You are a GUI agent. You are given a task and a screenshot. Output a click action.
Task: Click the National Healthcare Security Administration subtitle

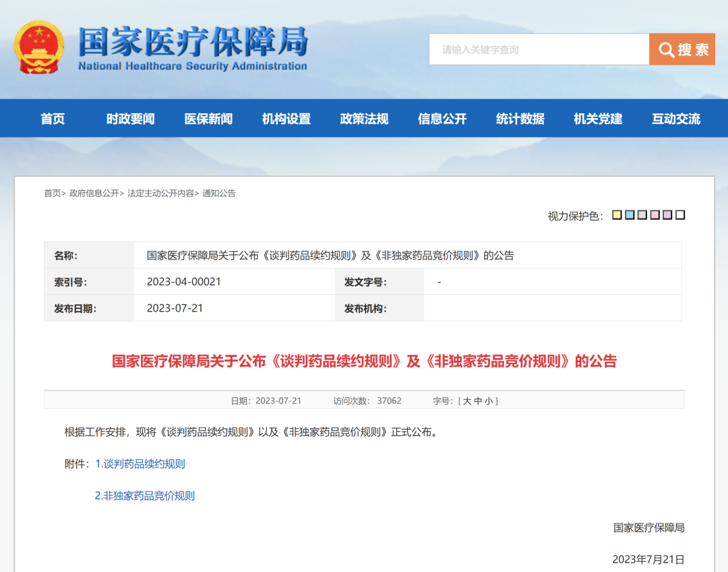pyautogui.click(x=193, y=66)
